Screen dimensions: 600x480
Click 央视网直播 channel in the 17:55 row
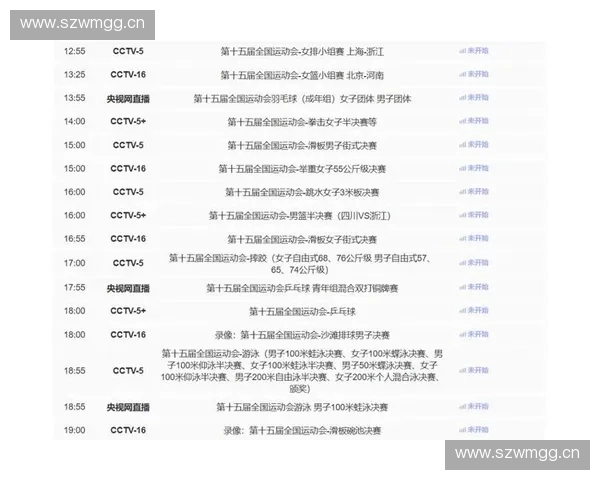(x=128, y=288)
